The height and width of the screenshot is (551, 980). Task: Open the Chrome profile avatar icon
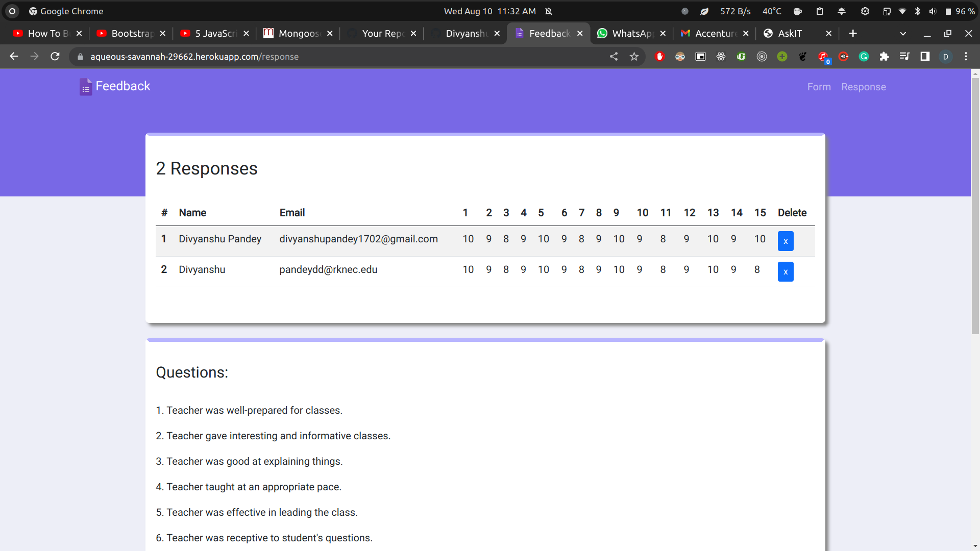click(946, 57)
